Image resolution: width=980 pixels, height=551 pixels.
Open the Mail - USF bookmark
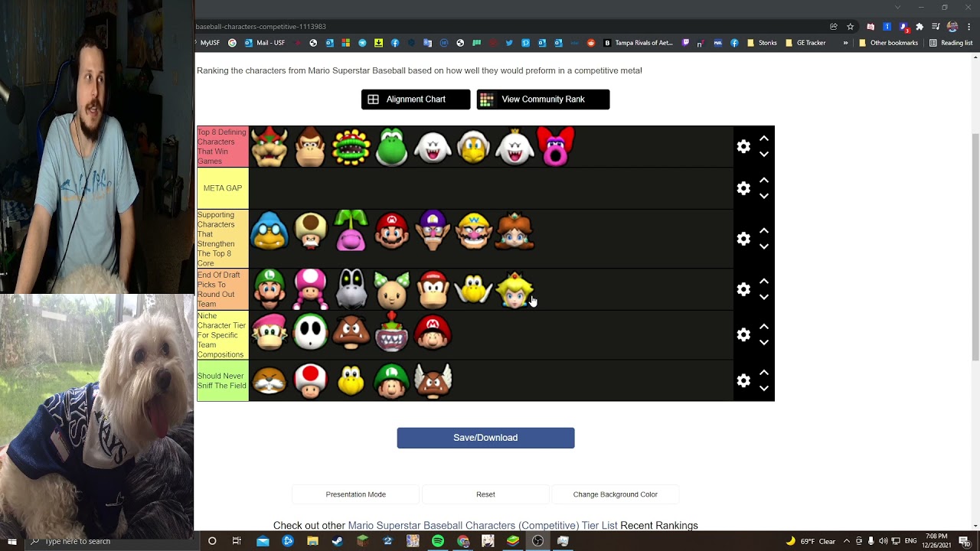click(265, 43)
